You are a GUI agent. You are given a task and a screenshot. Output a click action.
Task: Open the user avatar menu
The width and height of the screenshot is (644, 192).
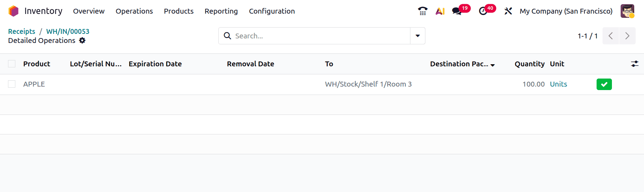[x=627, y=11]
